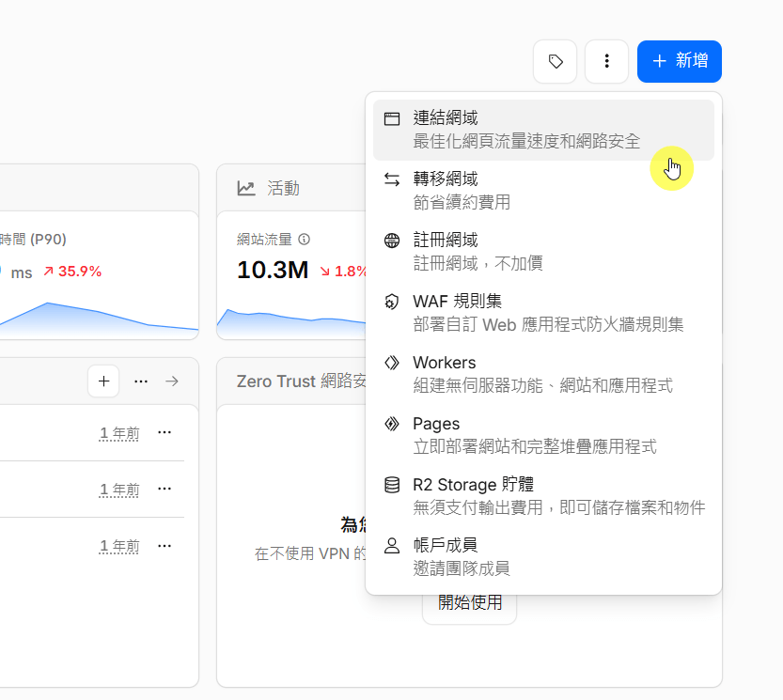Click the 網站流量 label
The width and height of the screenshot is (783, 700).
(x=264, y=240)
